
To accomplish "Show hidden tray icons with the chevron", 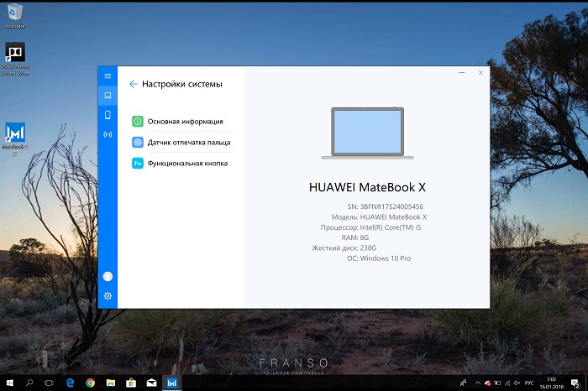I will [x=478, y=383].
